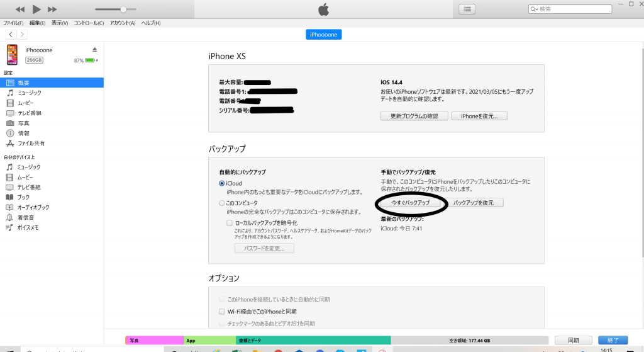Click the Apple logo in header
The height and width of the screenshot is (352, 644).
[324, 9]
